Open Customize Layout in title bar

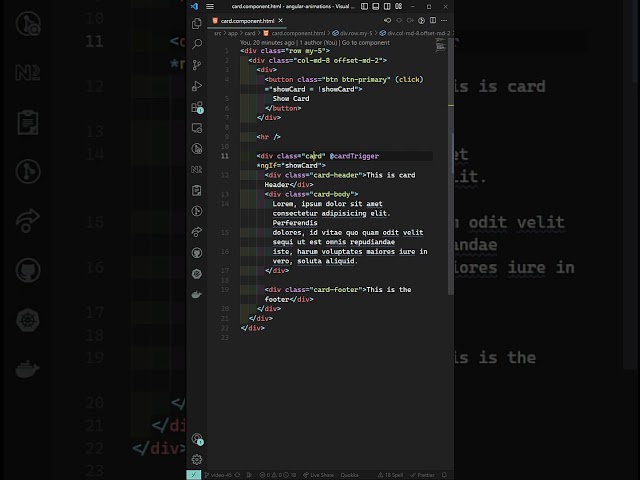[x=398, y=7]
